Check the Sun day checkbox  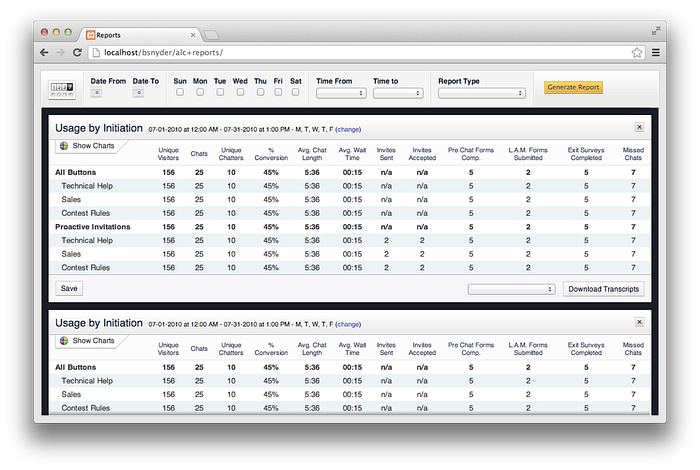179,92
